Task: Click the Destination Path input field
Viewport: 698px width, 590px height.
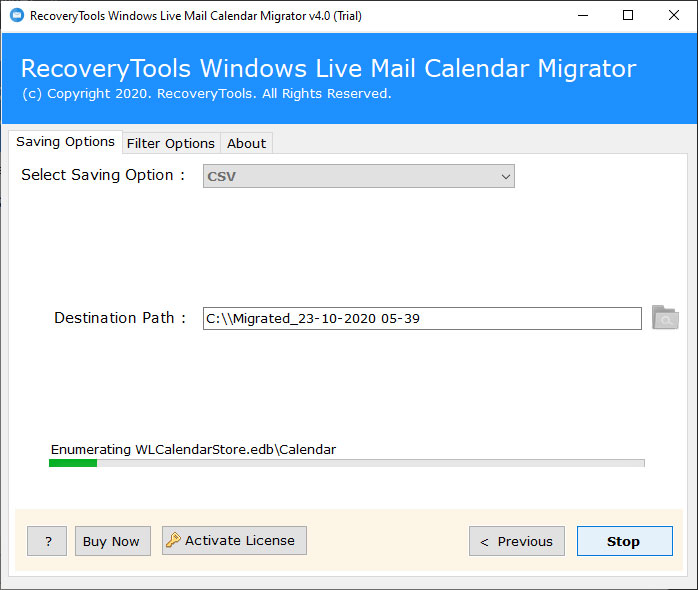Action: (422, 318)
